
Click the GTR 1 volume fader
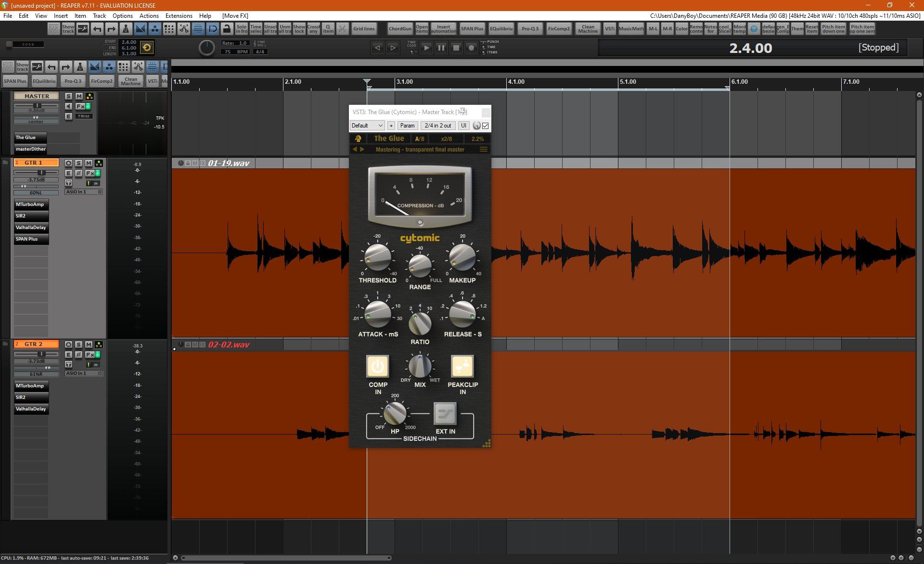(41, 173)
